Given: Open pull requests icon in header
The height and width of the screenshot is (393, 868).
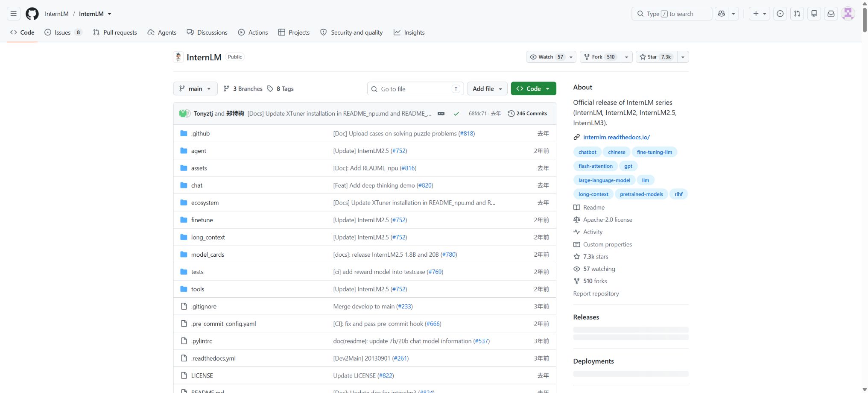Looking at the screenshot, I should (x=797, y=14).
